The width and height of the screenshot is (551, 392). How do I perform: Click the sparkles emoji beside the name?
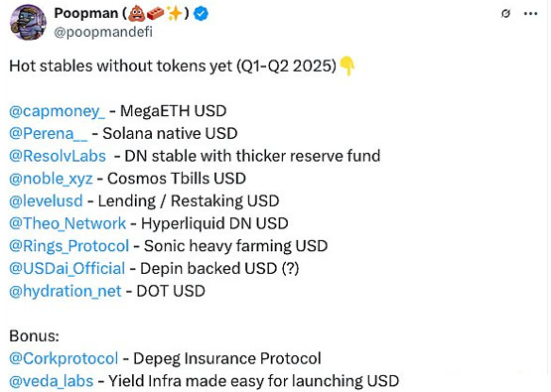175,14
